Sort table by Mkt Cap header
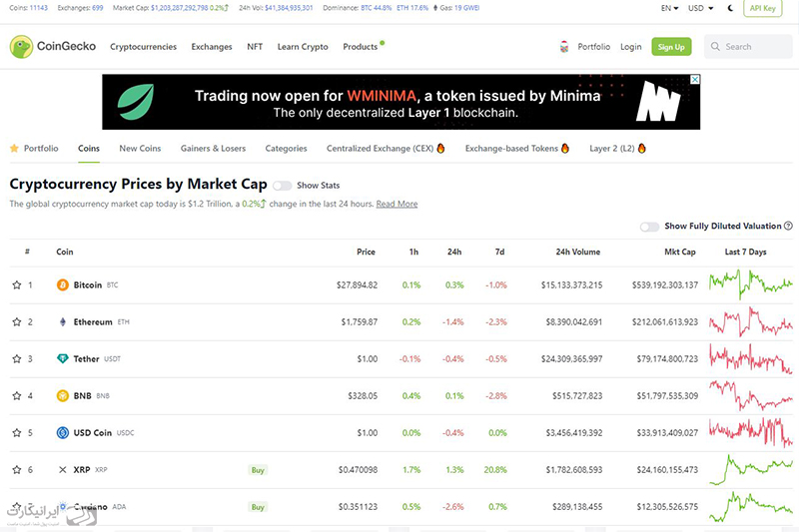The height and width of the screenshot is (532, 799). [680, 252]
